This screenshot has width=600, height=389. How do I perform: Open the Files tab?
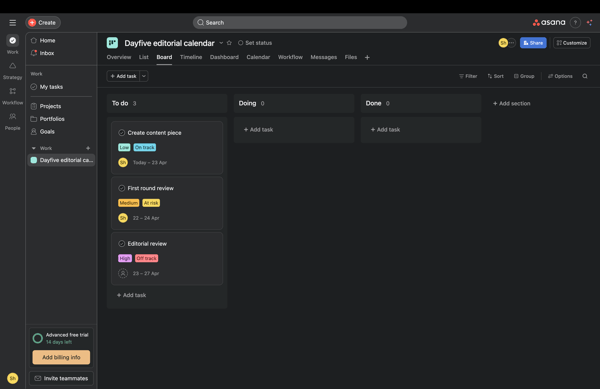pyautogui.click(x=351, y=57)
